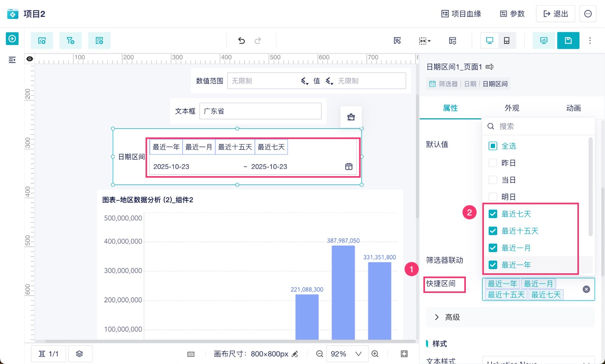Click the add component plus icon

(12, 39)
